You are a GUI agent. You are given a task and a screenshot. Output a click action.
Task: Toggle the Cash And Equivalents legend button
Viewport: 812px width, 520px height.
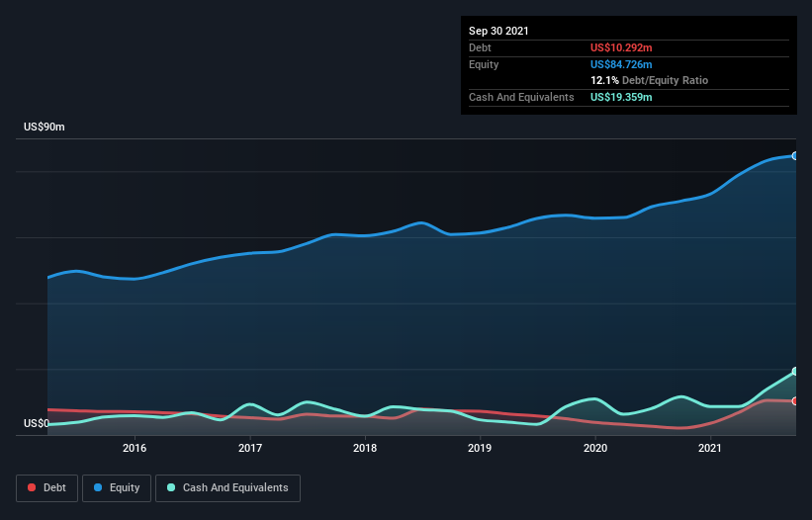[x=227, y=488]
